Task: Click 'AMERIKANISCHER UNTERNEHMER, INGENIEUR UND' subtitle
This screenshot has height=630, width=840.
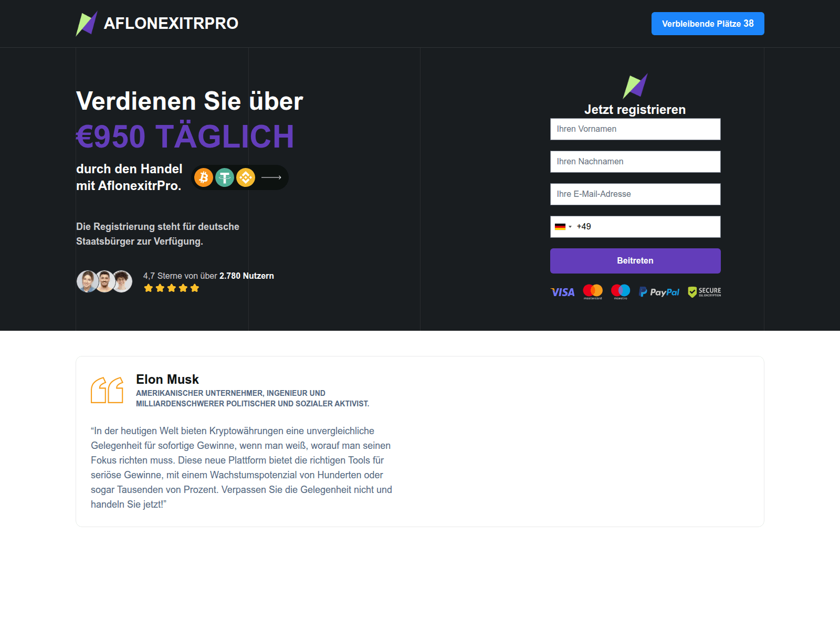Action: pyautogui.click(x=230, y=393)
